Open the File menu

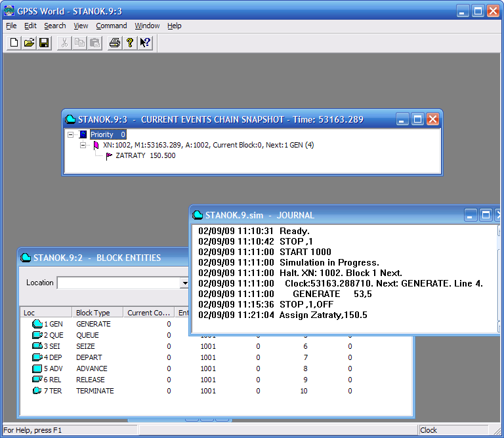(x=11, y=26)
